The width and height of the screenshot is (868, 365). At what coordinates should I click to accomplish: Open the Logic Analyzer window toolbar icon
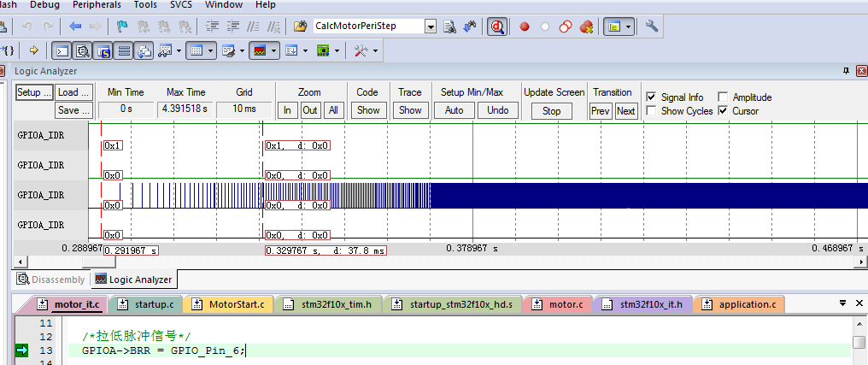coord(260,51)
